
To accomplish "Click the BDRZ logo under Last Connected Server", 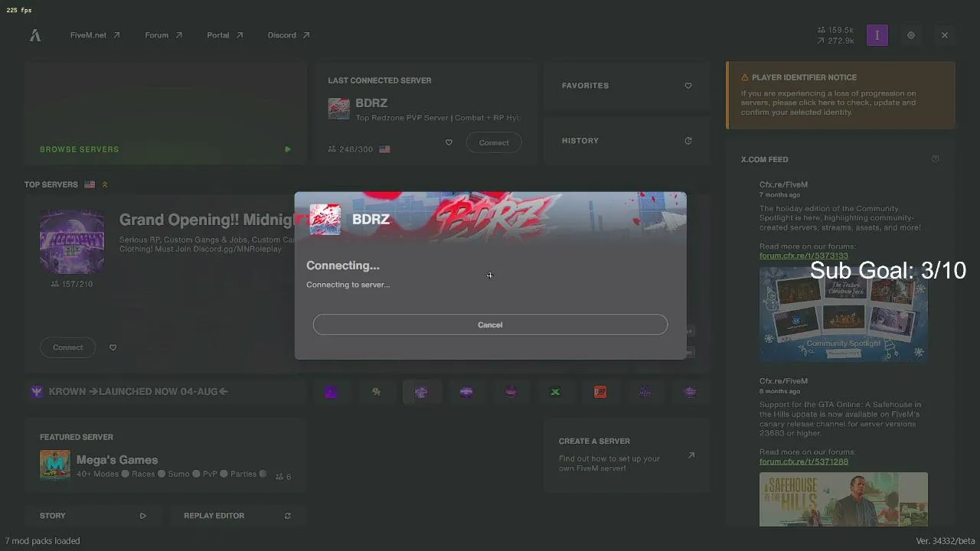I will 338,109.
